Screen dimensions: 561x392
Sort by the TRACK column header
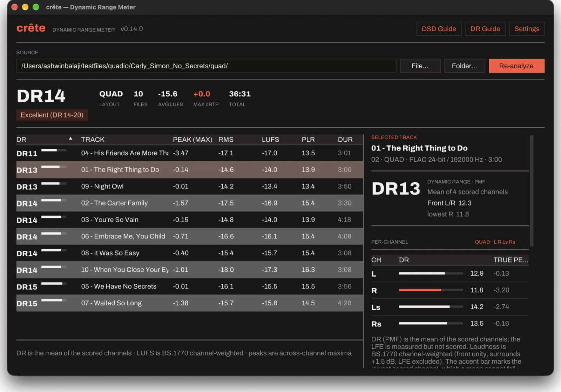93,140
